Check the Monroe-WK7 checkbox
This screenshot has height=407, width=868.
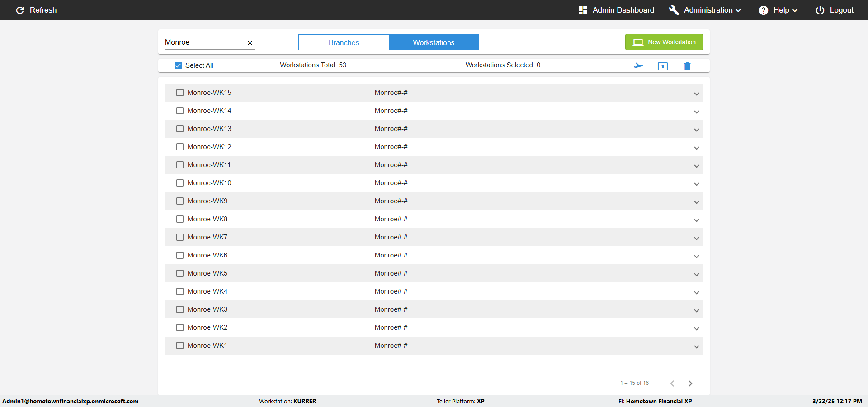tap(180, 237)
